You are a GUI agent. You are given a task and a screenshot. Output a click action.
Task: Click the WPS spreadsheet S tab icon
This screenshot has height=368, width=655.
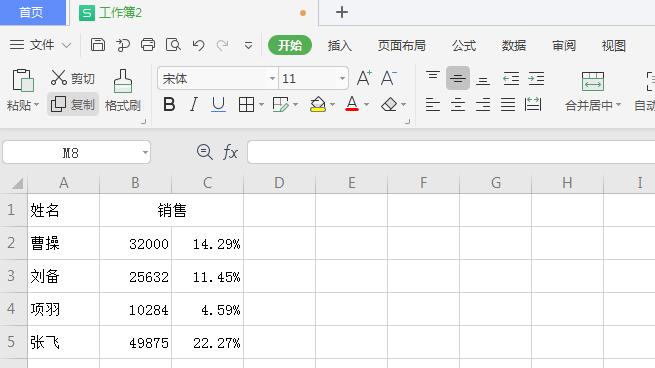(x=86, y=13)
